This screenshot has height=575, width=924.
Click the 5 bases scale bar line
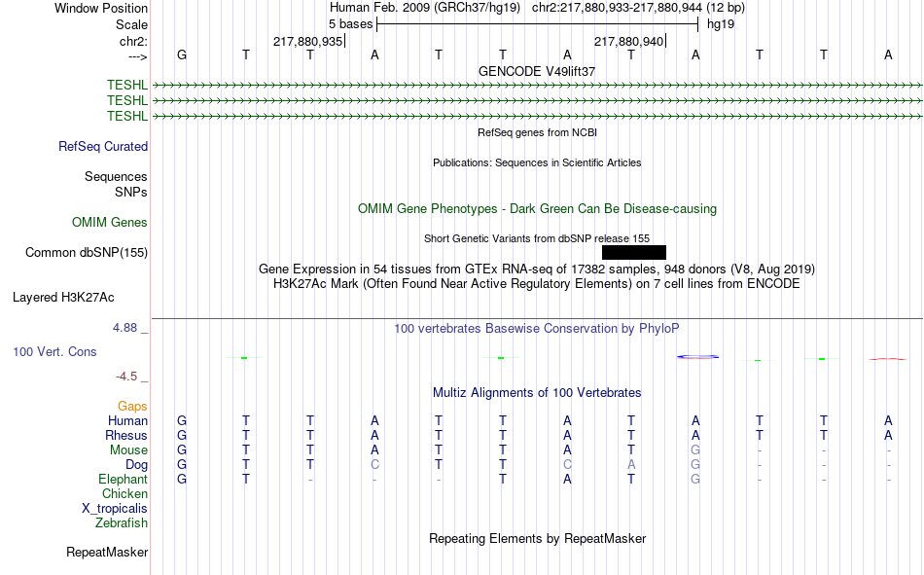click(x=538, y=24)
